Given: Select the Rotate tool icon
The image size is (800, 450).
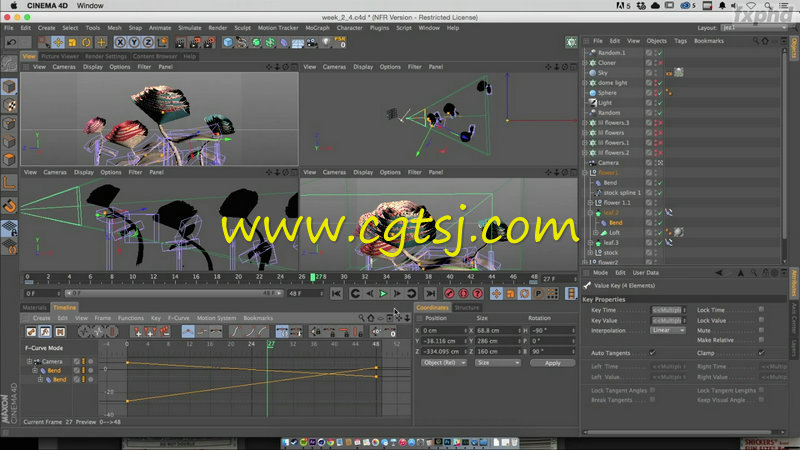Looking at the screenshot, I should point(86,43).
